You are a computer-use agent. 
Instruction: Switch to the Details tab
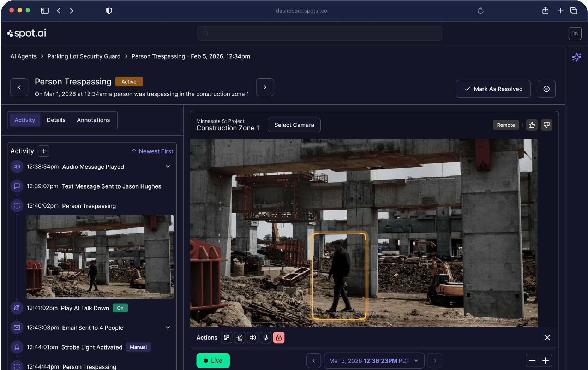tap(56, 120)
